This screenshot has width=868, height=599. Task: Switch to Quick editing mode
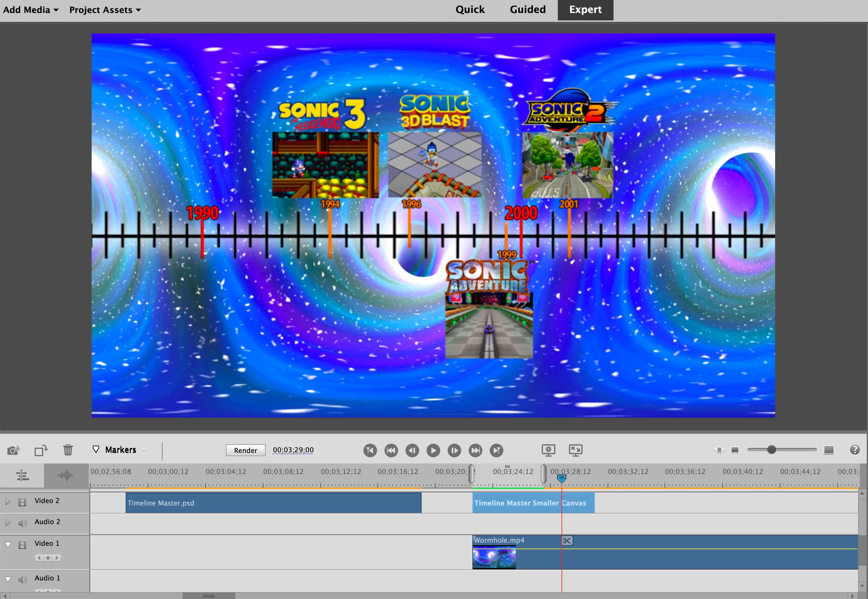(470, 10)
